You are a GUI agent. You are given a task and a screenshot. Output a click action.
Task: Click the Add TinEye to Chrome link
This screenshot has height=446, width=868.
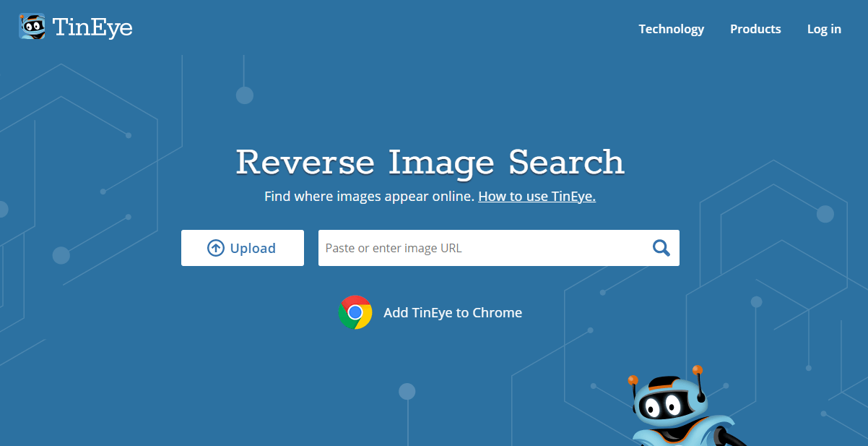pyautogui.click(x=453, y=312)
